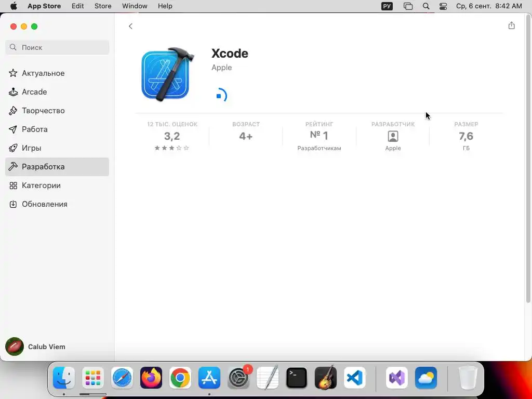Click the date and time clock
The image size is (532, 399).
(489, 6)
